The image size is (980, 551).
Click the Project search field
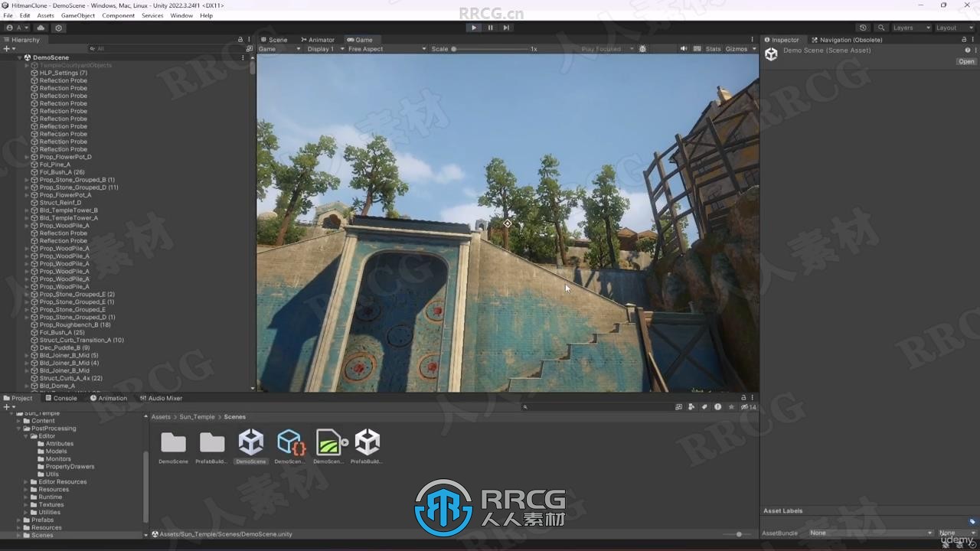click(596, 407)
